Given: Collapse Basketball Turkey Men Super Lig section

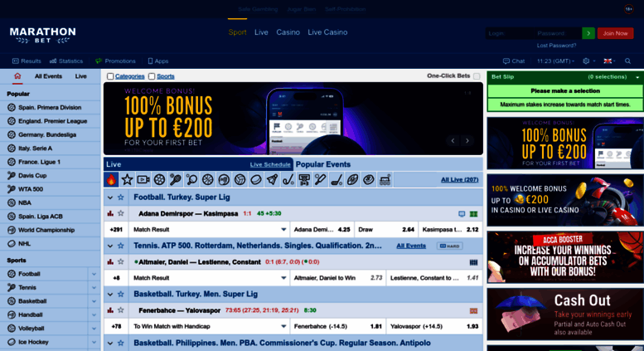Looking at the screenshot, I should 109,295.
